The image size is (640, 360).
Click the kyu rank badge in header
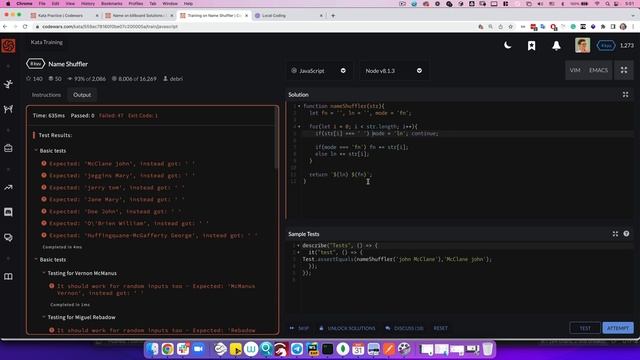coord(606,45)
